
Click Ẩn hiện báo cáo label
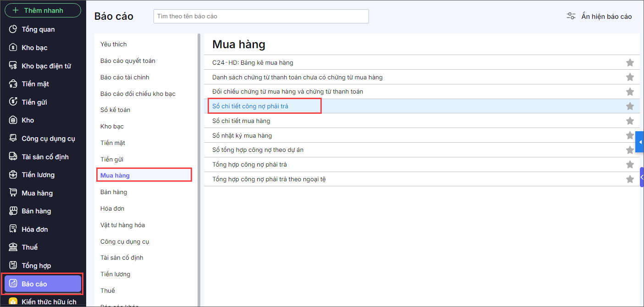click(606, 17)
